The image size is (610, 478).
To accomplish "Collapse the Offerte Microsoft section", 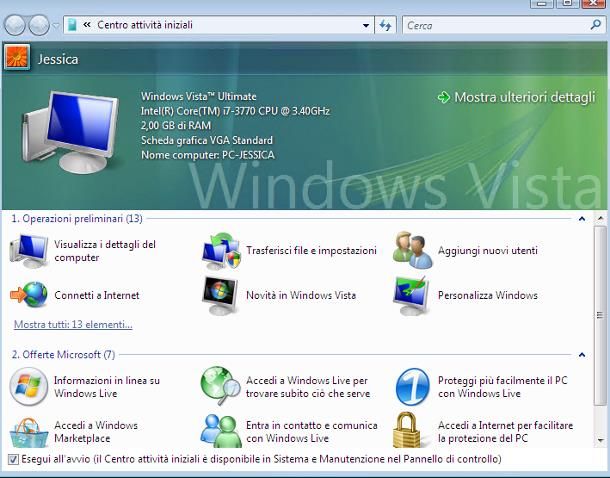I will (582, 355).
